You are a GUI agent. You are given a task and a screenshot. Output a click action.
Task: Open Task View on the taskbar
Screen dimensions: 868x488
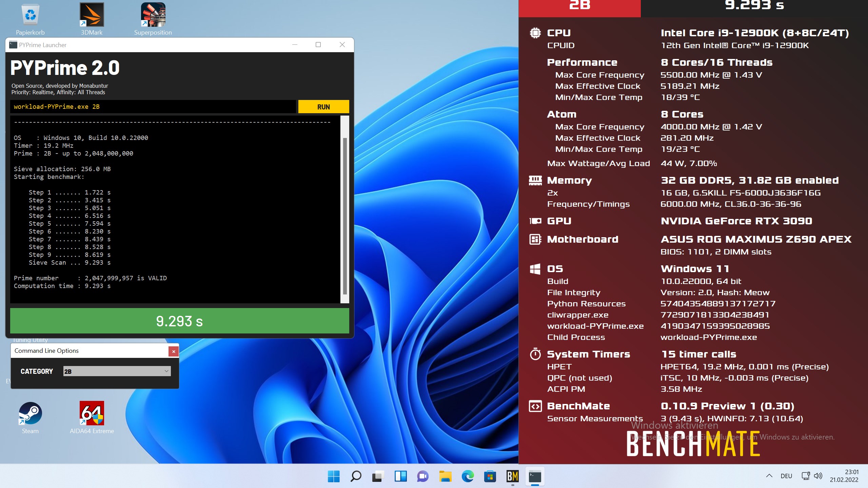[378, 476]
